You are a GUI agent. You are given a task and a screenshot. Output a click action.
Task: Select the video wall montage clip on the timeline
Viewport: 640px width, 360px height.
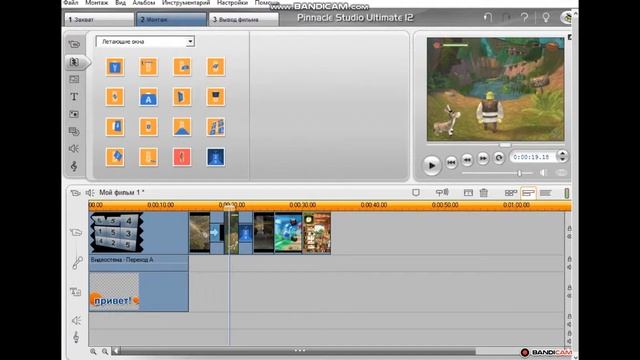pyautogui.click(x=139, y=233)
